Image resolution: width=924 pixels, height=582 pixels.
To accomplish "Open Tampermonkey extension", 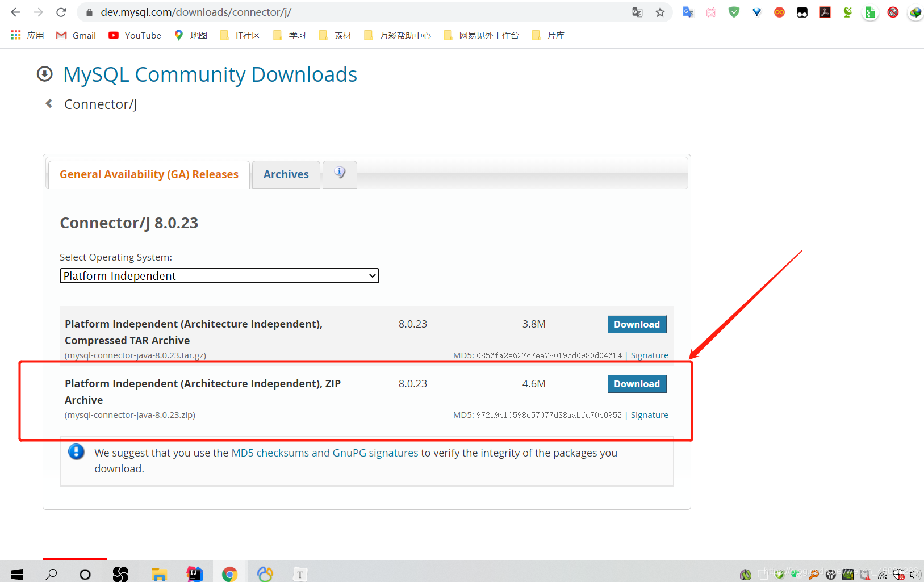I will [x=802, y=12].
